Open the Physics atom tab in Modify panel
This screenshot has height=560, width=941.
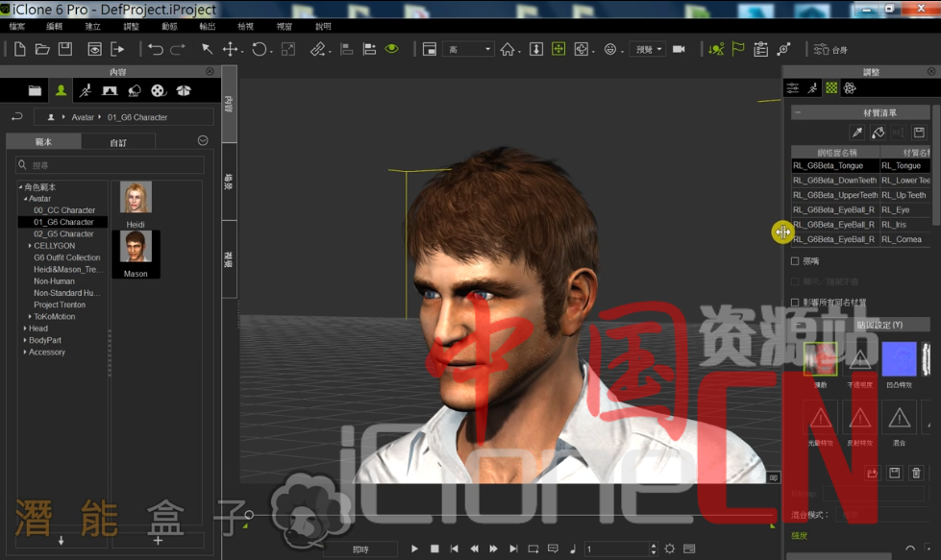coord(850,88)
